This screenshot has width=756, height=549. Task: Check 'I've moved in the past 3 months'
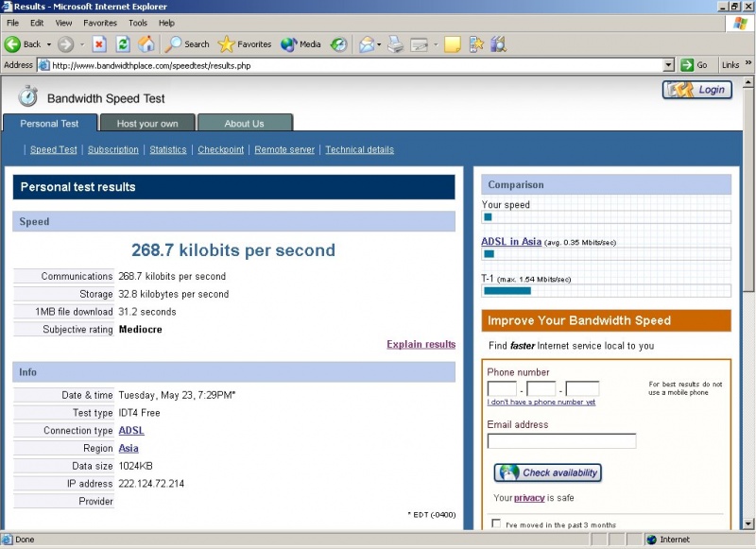click(496, 522)
